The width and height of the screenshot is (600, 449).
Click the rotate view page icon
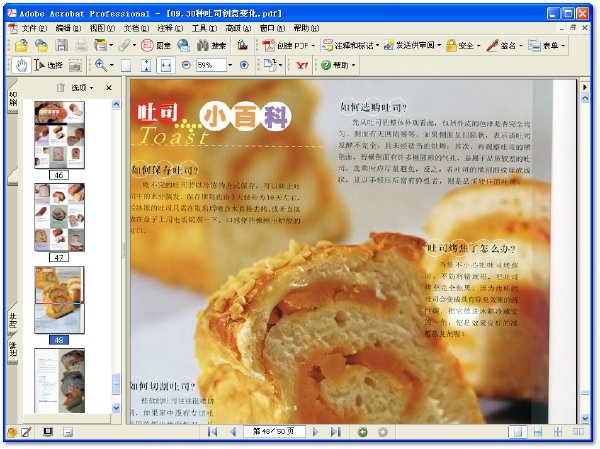pos(270,65)
